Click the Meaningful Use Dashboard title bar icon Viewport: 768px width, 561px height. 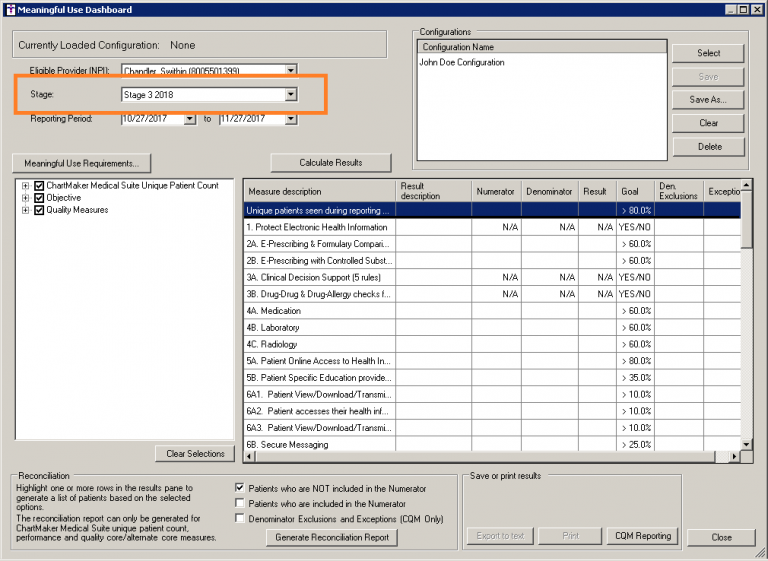10,9
